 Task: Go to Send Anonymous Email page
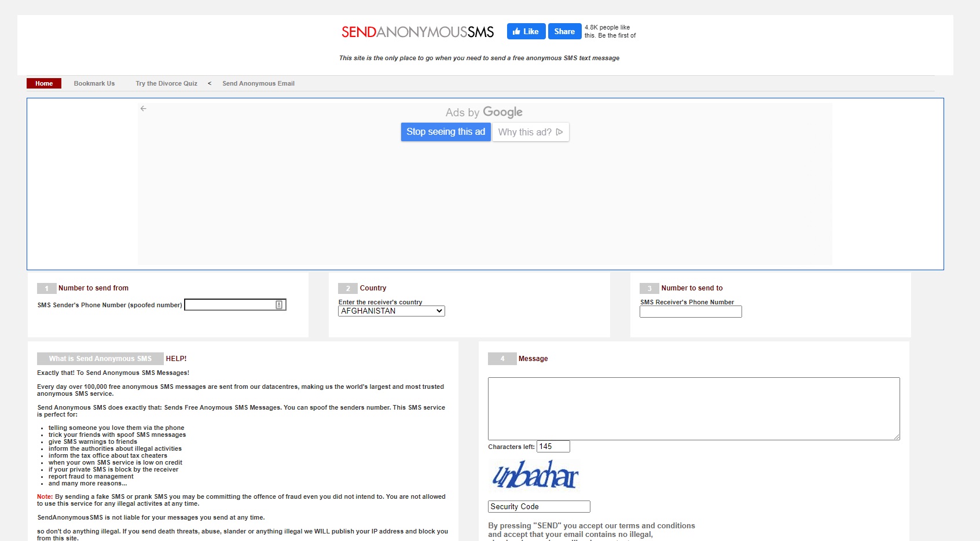coord(258,83)
